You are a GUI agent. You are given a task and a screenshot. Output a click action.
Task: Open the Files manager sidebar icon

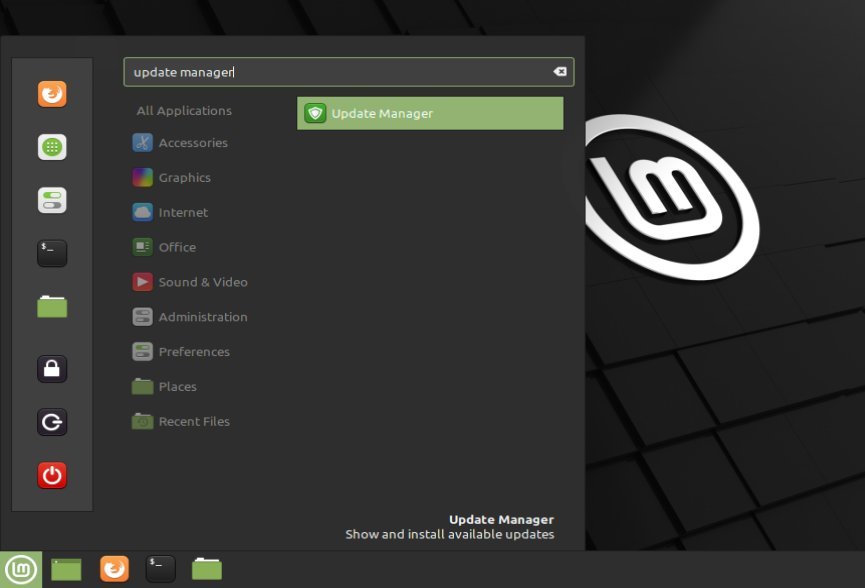click(x=51, y=307)
